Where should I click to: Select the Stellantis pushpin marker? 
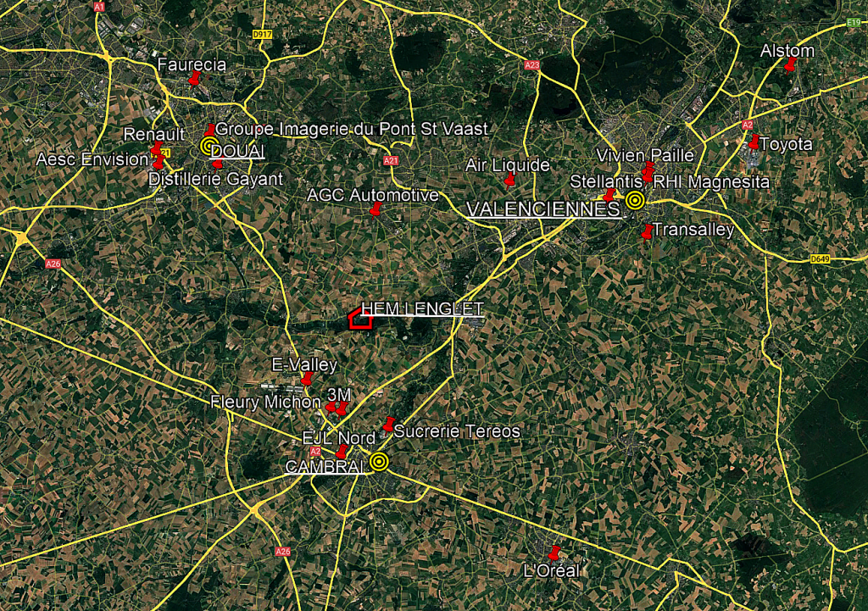click(x=609, y=196)
